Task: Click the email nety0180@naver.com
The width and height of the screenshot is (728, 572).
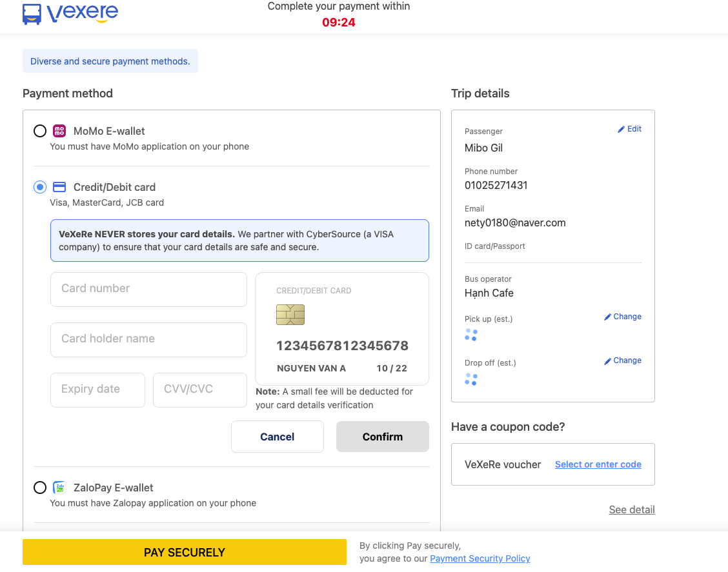Action: click(515, 222)
